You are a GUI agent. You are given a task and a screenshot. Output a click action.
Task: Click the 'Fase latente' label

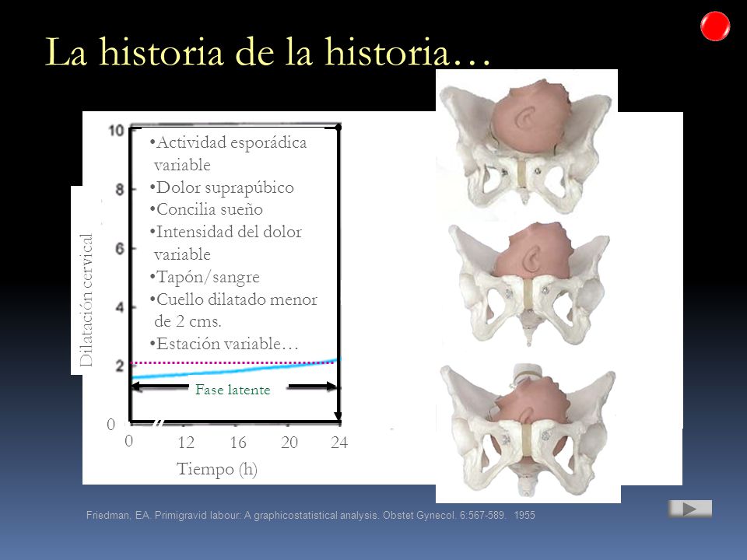pos(233,390)
